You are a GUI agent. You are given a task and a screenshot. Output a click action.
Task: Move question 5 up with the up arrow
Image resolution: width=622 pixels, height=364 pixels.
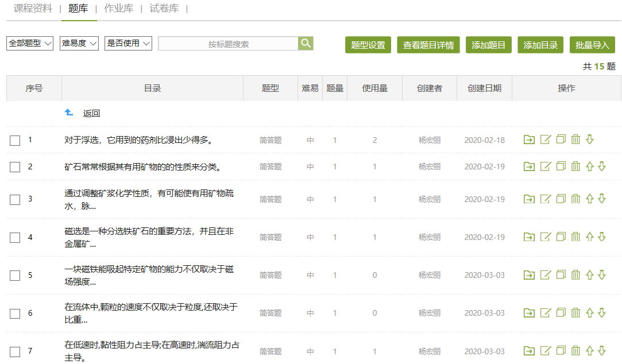point(589,275)
